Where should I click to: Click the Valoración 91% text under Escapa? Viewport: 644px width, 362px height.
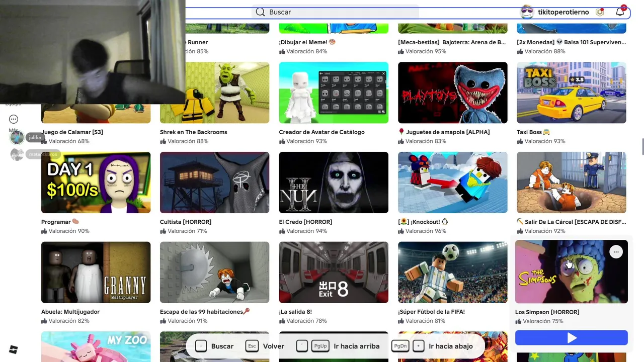187,321
